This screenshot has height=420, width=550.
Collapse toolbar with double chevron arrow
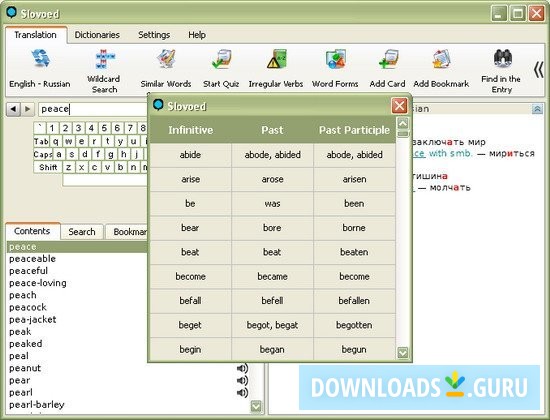point(538,70)
